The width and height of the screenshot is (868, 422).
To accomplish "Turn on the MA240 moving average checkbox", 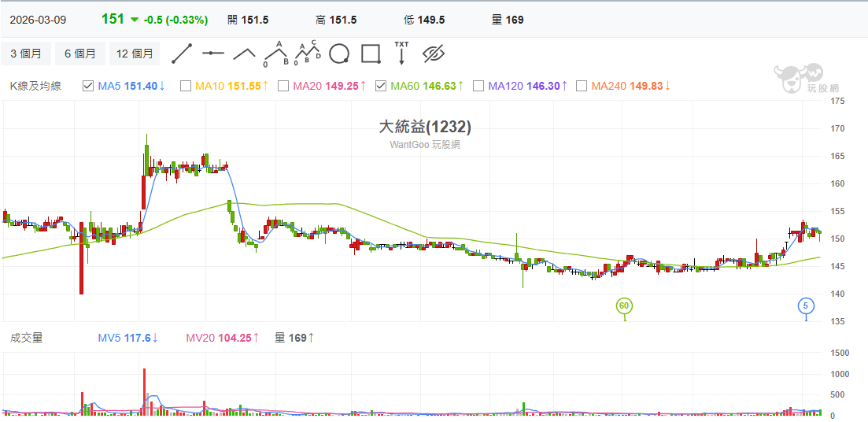I will (582, 86).
